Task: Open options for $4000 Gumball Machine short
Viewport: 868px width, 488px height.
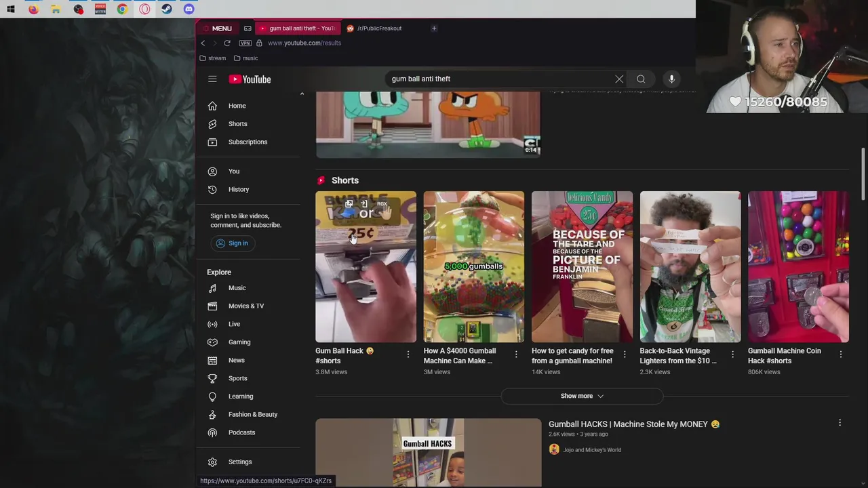Action: pos(516,354)
